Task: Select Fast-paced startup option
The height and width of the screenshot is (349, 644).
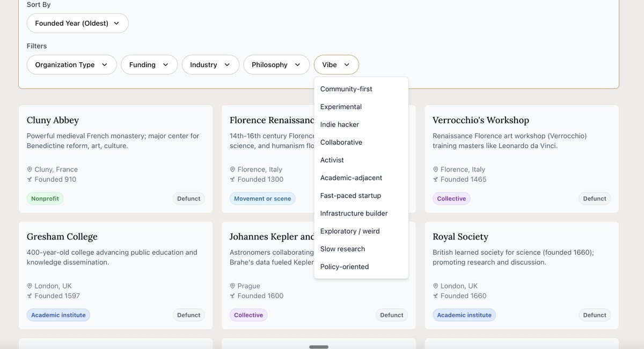Action: click(x=350, y=196)
